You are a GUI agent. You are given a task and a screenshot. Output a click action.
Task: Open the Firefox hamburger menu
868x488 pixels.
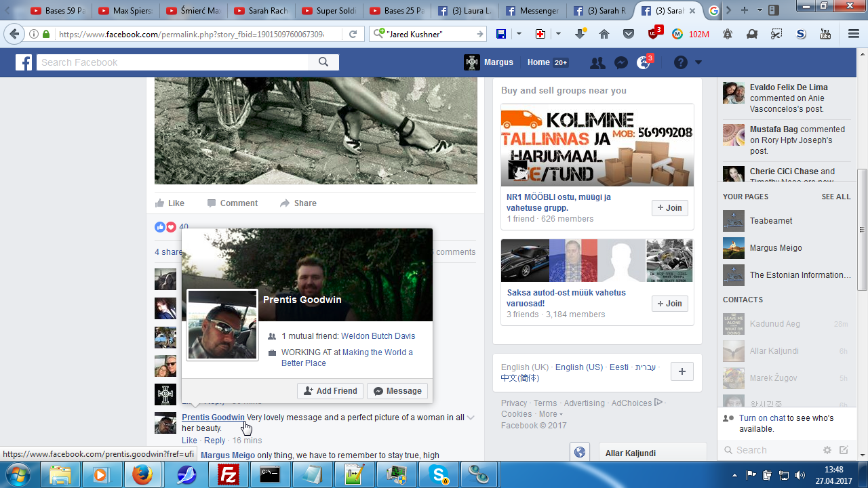[854, 34]
